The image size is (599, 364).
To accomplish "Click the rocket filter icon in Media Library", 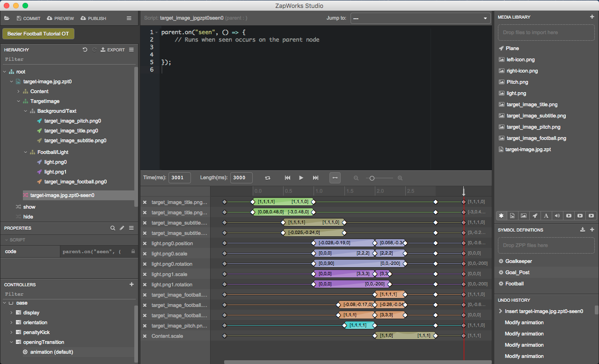I will (x=535, y=216).
